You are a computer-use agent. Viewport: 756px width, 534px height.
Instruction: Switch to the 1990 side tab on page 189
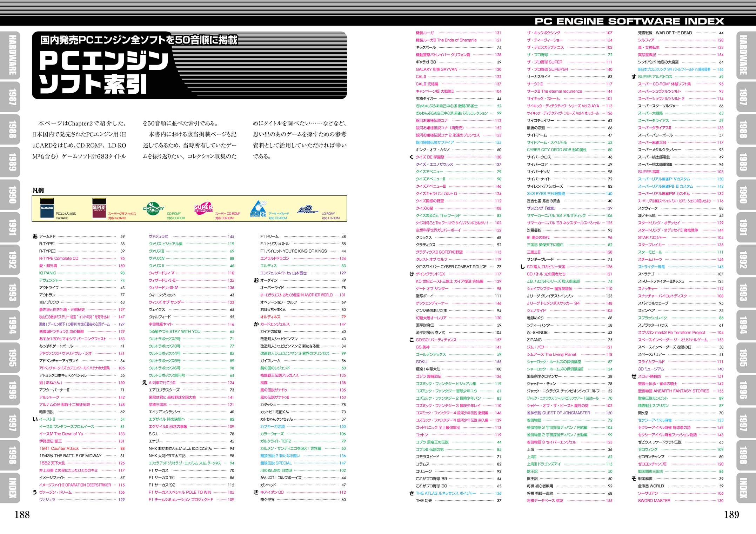(743, 195)
